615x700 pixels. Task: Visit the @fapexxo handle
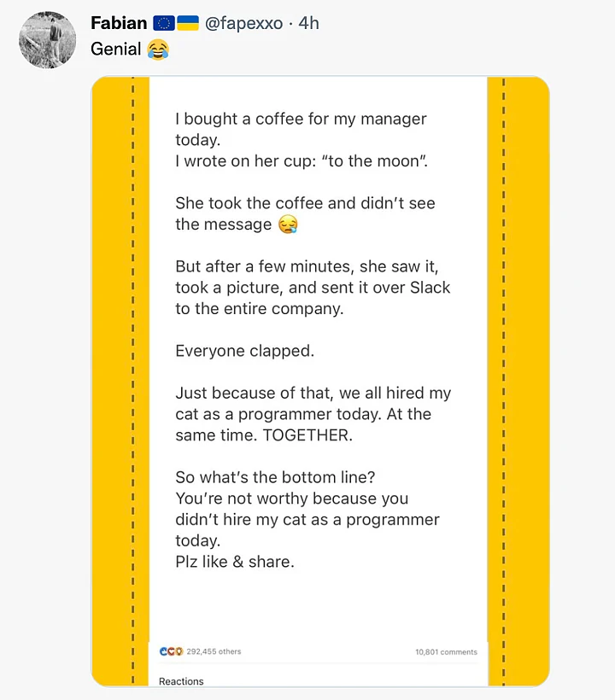pos(243,23)
